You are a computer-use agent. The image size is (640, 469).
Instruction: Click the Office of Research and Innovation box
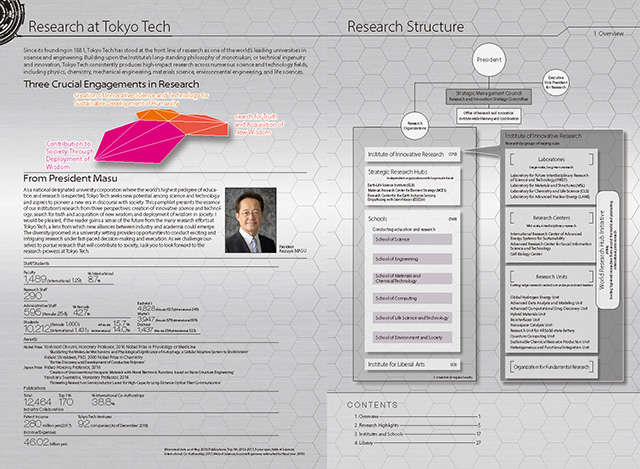pos(489,116)
